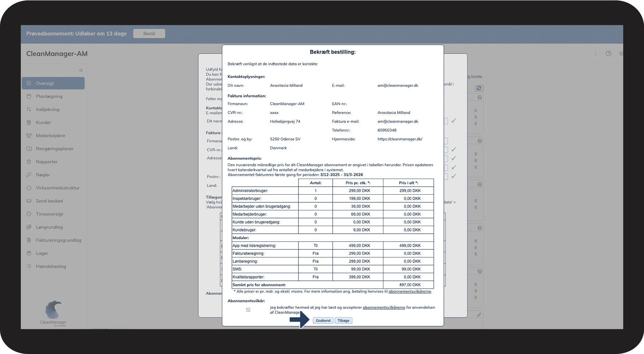Click the Kunder building icon
The height and width of the screenshot is (354, 644).
[x=29, y=122]
